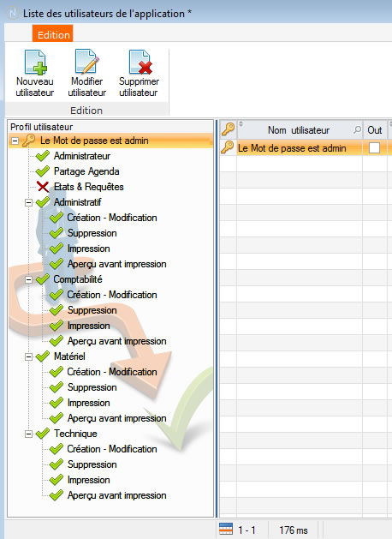Click the Out column header
The width and height of the screenshot is (392, 539).
(375, 130)
